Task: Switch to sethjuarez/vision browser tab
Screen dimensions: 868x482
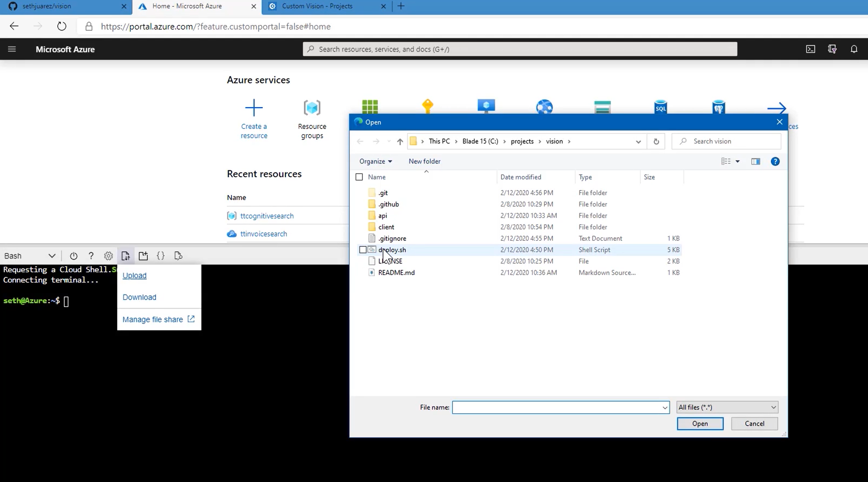Action: coord(66,6)
